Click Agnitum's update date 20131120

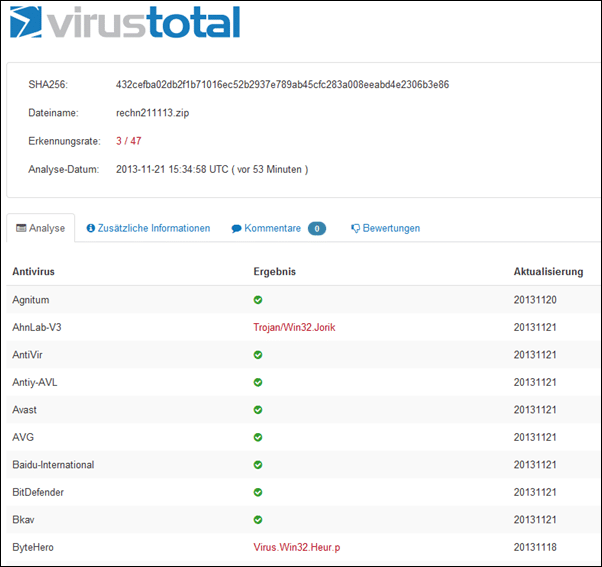pyautogui.click(x=535, y=300)
